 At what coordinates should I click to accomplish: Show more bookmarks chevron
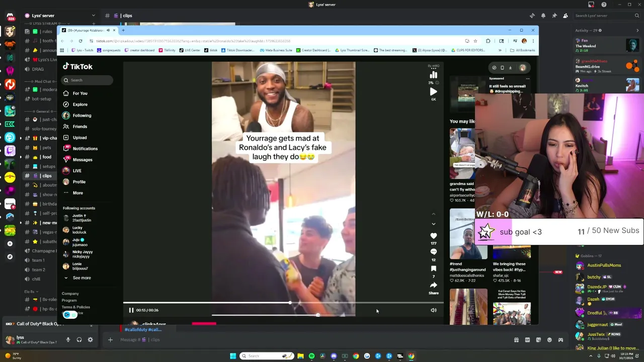coord(500,50)
